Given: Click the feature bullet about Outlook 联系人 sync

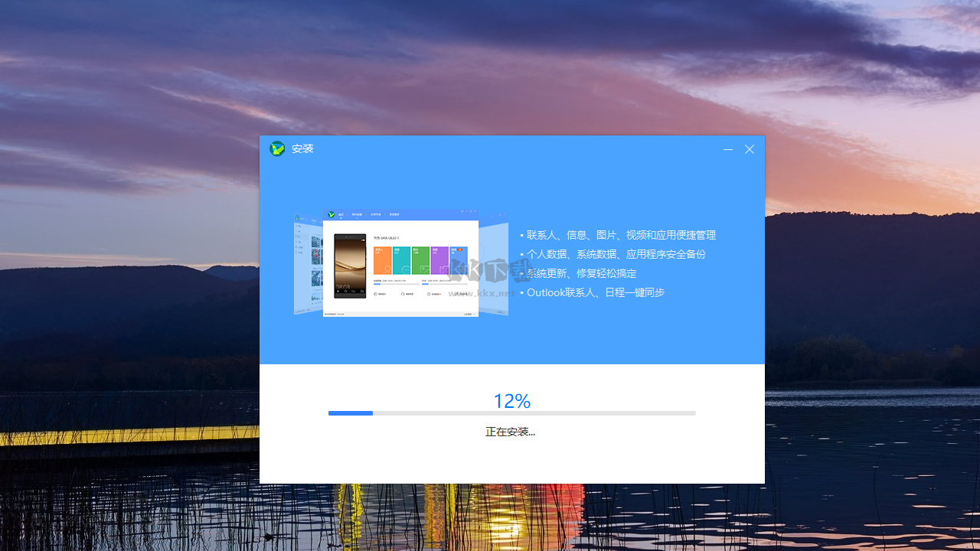Looking at the screenshot, I should (596, 292).
